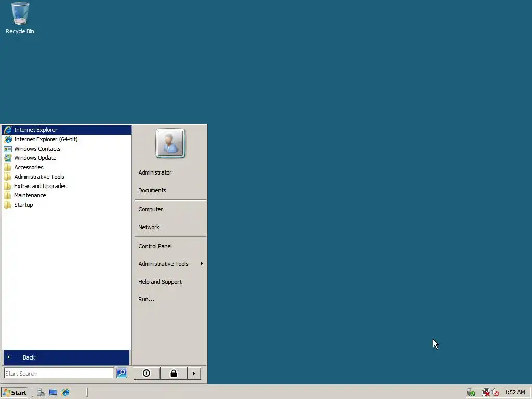Click the Start Search text box
The width and height of the screenshot is (532, 399).
(x=59, y=373)
